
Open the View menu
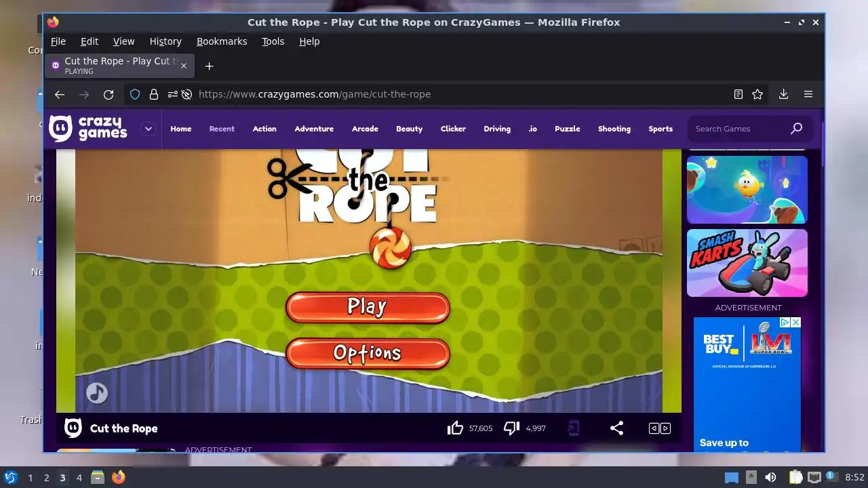123,41
